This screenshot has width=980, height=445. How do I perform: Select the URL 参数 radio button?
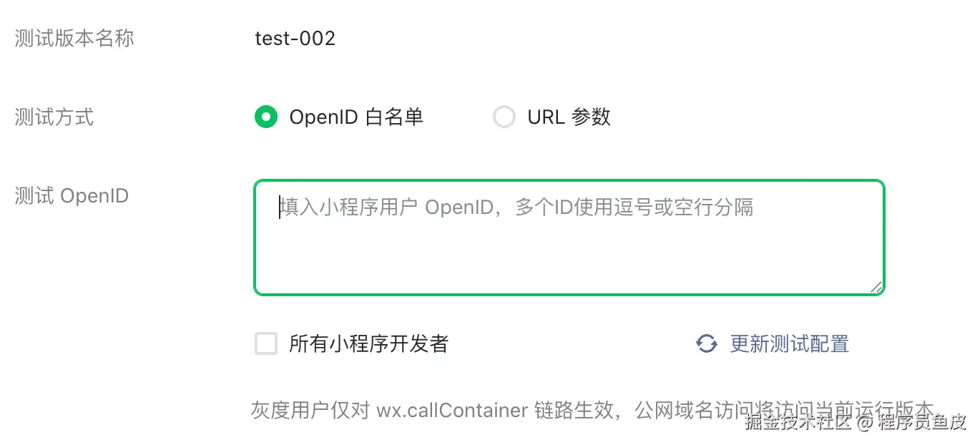(x=504, y=117)
